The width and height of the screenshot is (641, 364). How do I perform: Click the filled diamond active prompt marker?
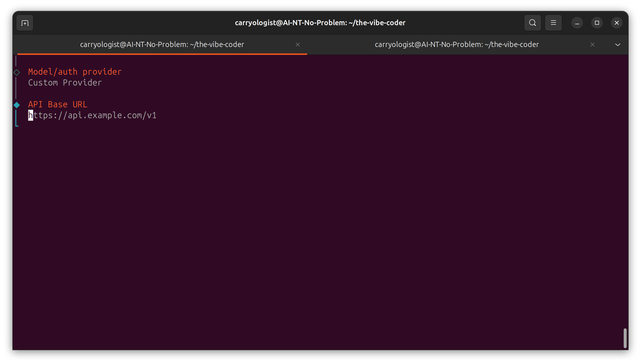pos(17,105)
